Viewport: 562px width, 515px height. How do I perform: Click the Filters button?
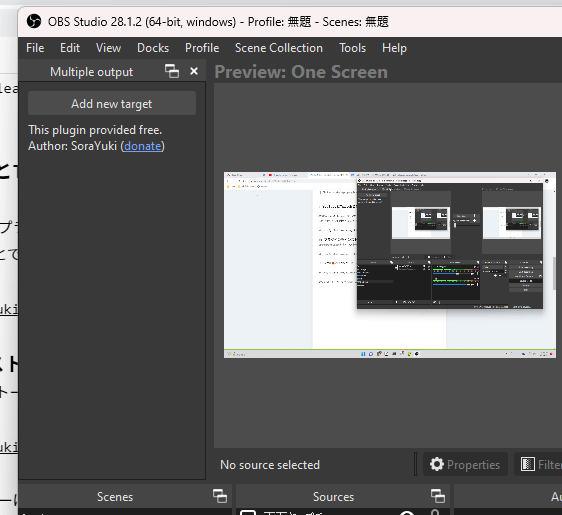[538, 464]
